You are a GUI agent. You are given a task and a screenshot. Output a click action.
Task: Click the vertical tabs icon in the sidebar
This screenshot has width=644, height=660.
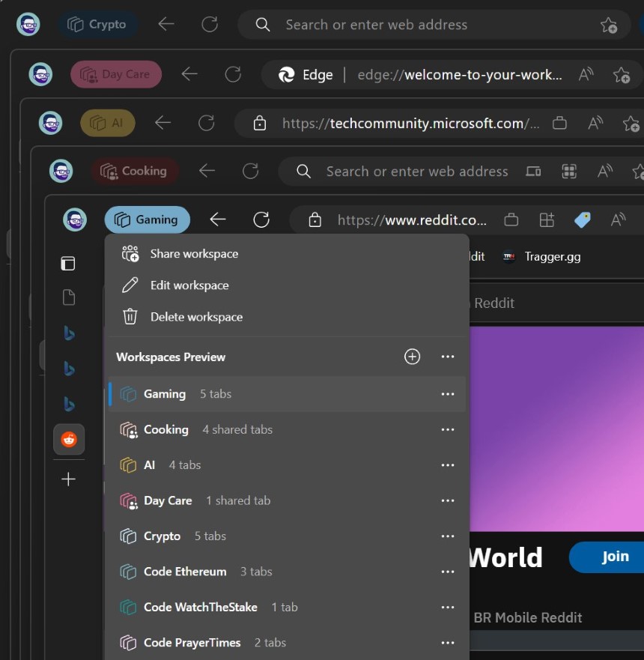click(67, 264)
